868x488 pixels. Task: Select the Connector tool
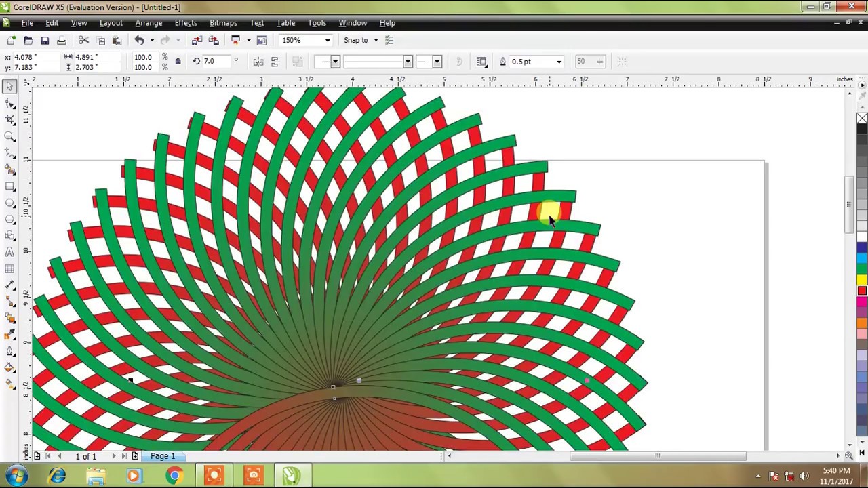click(x=9, y=302)
